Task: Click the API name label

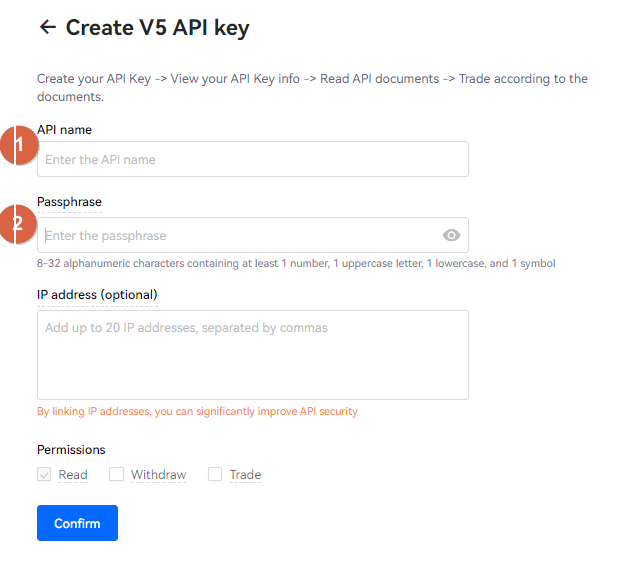Action: 65,130
